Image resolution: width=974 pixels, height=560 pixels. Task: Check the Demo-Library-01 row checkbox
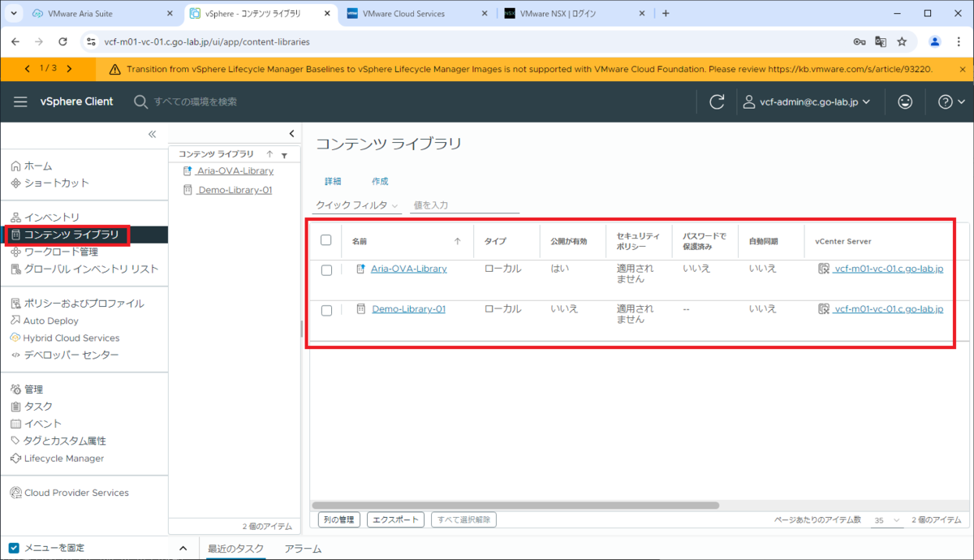326,311
